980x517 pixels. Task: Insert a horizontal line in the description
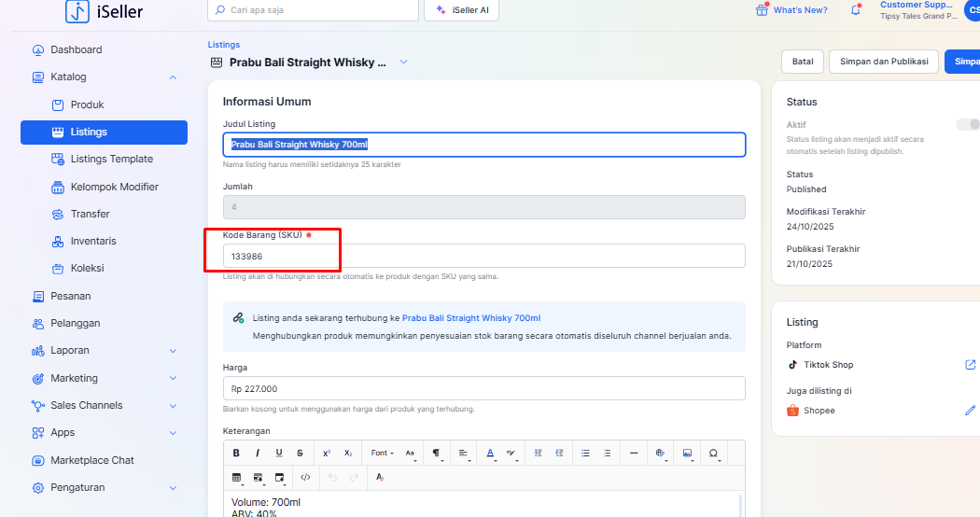tap(634, 453)
